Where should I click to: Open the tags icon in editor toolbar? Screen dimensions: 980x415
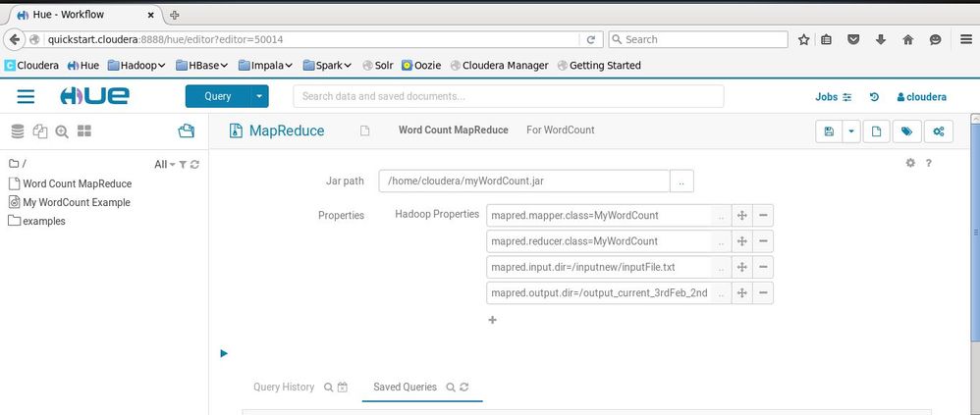tap(907, 131)
